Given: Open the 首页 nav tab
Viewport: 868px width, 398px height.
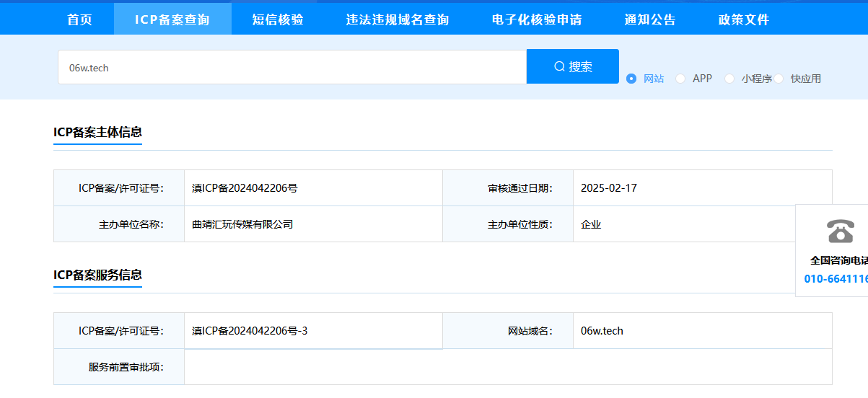Looking at the screenshot, I should [80, 19].
